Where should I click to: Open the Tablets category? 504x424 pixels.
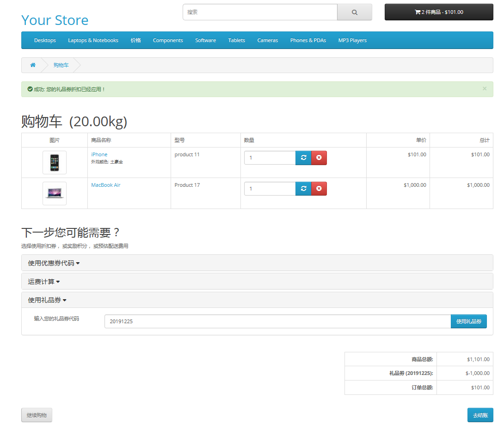[x=237, y=40]
